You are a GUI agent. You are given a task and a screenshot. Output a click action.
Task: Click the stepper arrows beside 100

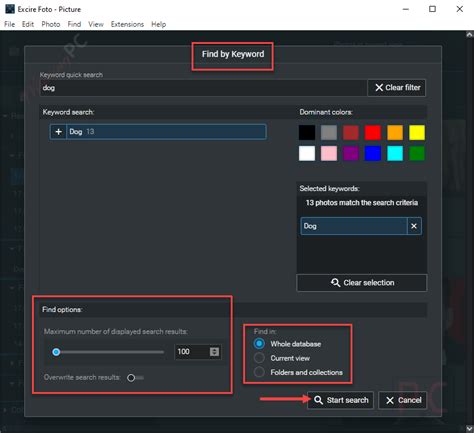pos(214,352)
